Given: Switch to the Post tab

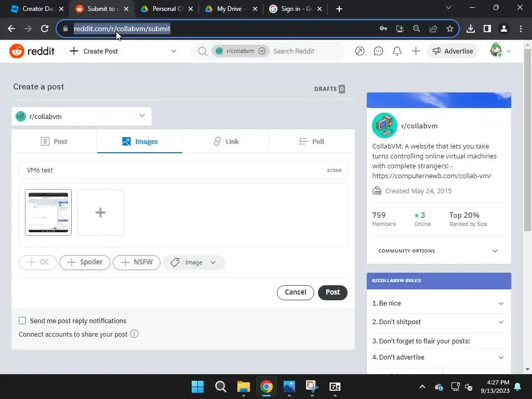Looking at the screenshot, I should click(54, 141).
